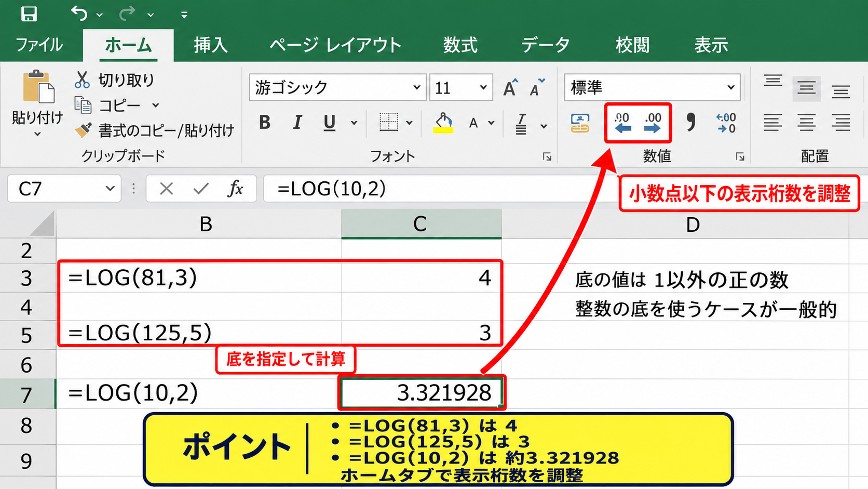Toggle Bold formatting
The width and height of the screenshot is (868, 489).
[x=265, y=123]
